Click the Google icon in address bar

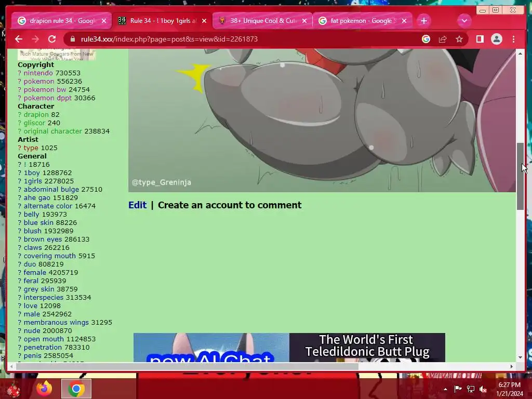pyautogui.click(x=426, y=39)
